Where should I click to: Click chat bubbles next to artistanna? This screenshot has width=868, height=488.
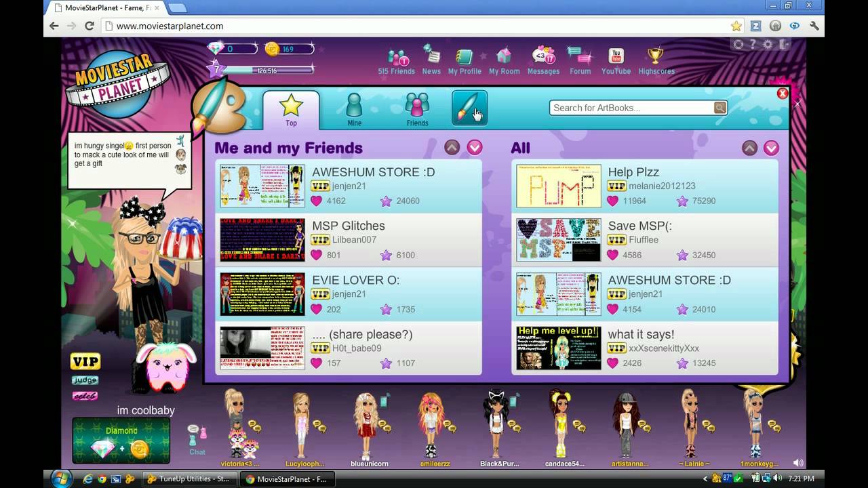coord(643,426)
